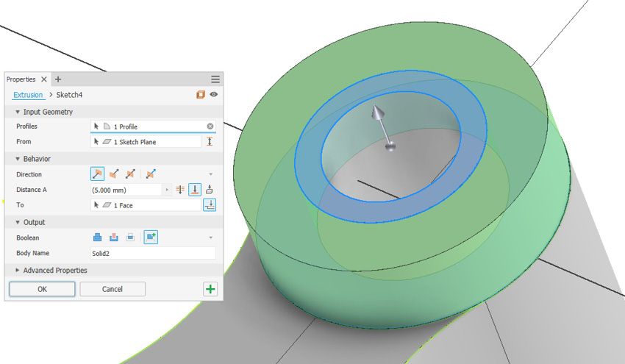Click the To 1 Face selector field
This screenshot has width=625, height=364.
(x=146, y=205)
